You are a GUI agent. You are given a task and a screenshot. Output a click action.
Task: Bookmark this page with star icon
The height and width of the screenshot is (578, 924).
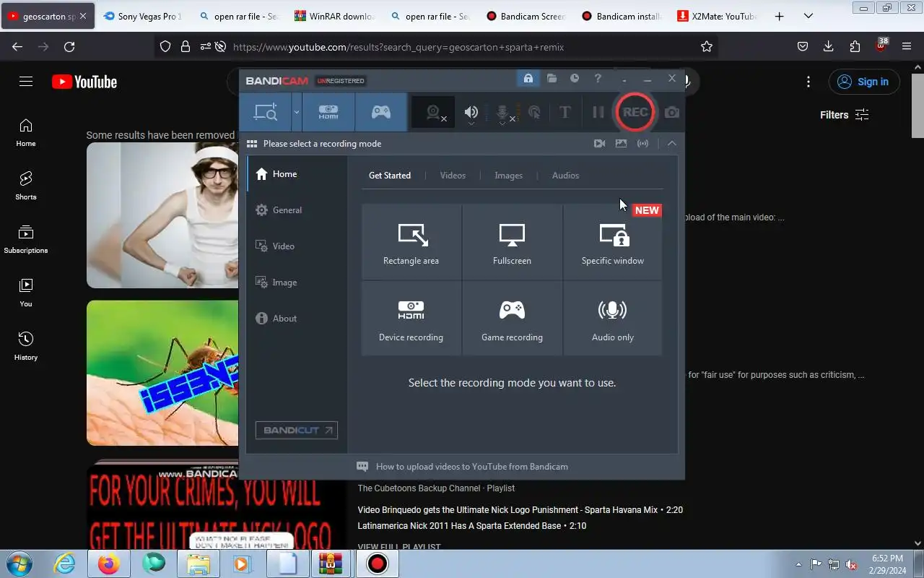707,46
